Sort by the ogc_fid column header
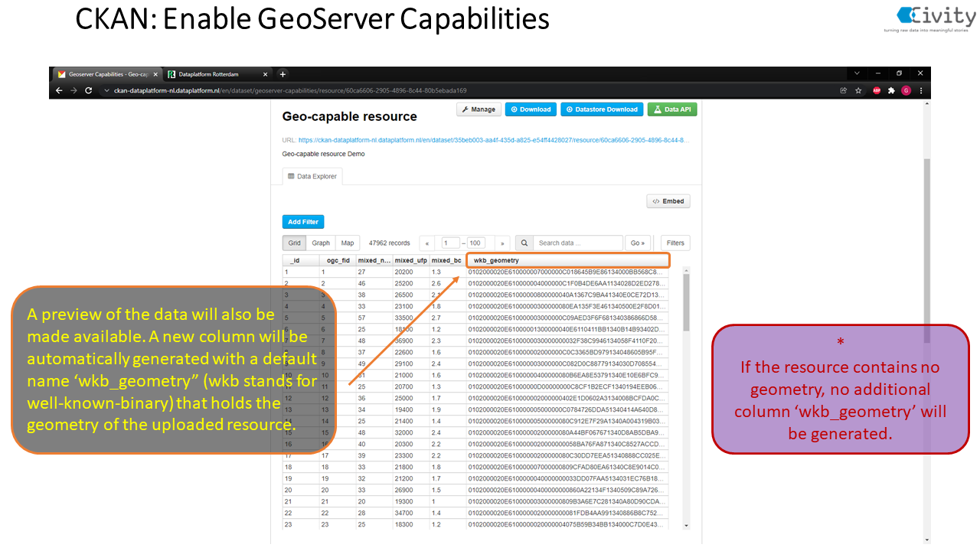The width and height of the screenshot is (980, 551). [x=338, y=261]
